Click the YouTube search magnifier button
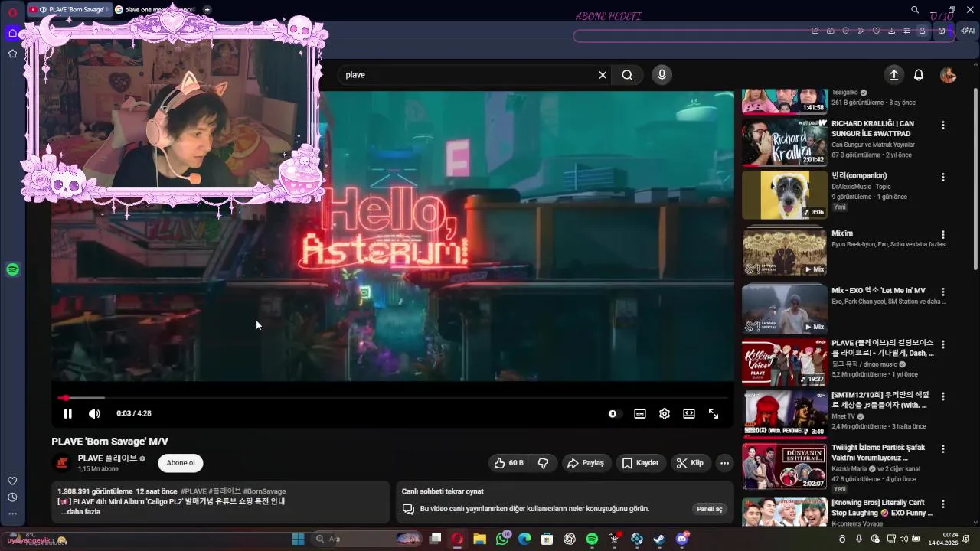This screenshot has height=551, width=980. pos(627,75)
